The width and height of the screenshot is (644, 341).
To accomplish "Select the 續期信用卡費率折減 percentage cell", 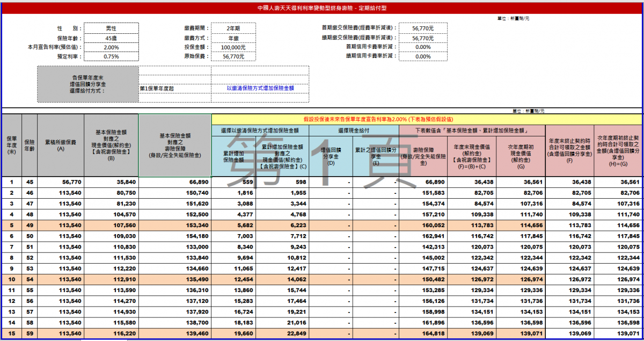I will click(423, 56).
